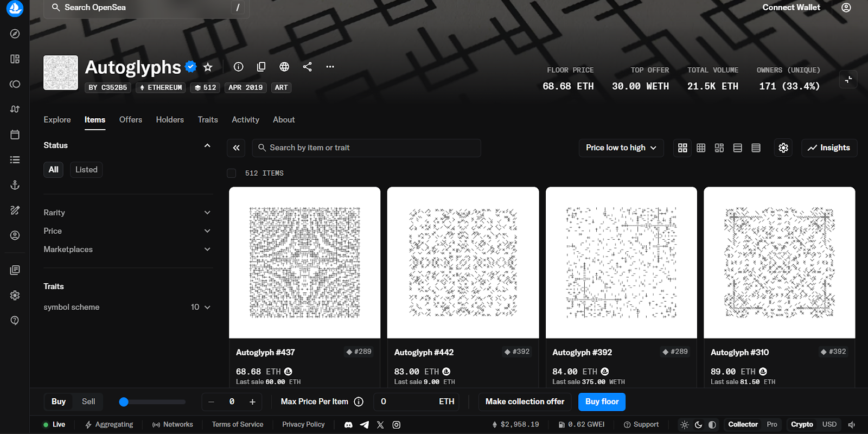Open the Activity tab

pos(245,120)
